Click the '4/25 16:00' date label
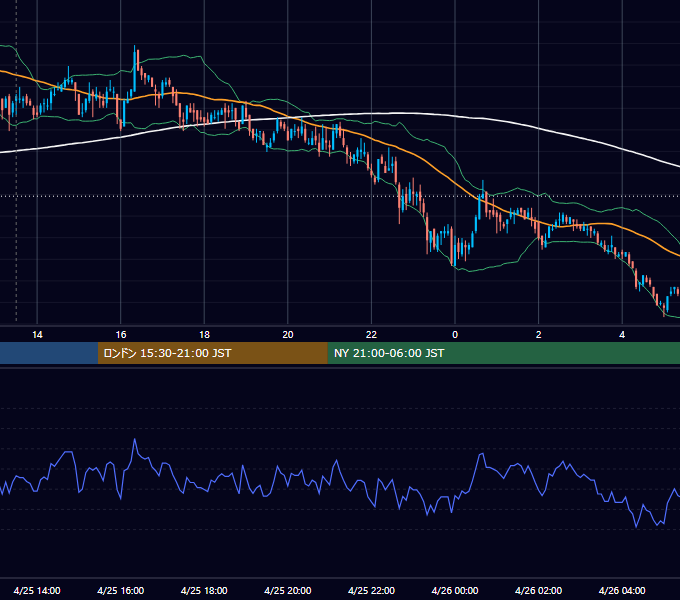The height and width of the screenshot is (600, 680). pos(121,590)
